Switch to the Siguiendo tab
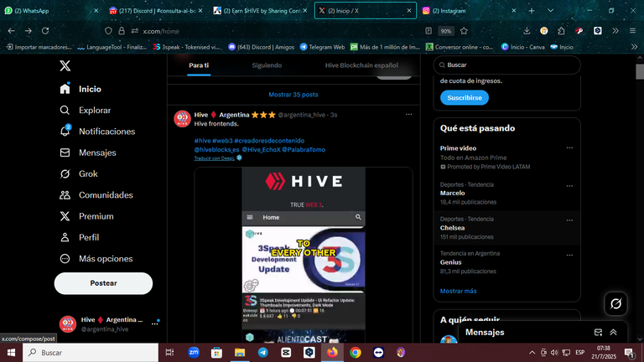The height and width of the screenshot is (362, 644). (x=267, y=65)
